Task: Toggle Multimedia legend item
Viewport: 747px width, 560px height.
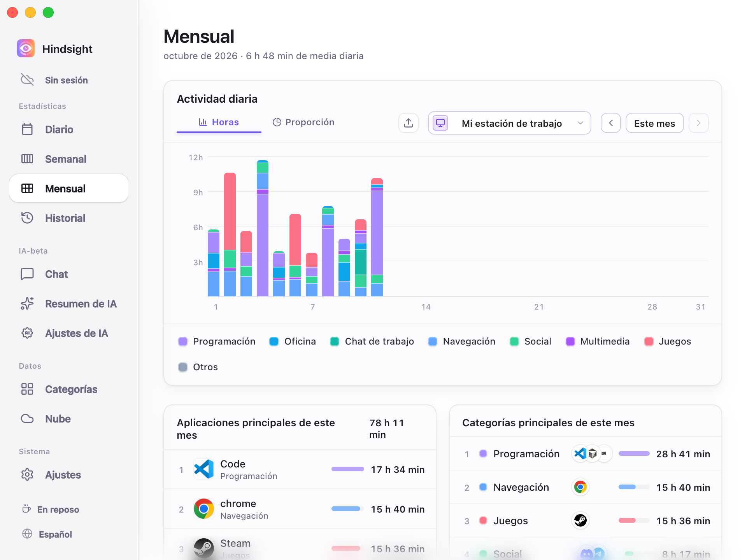Action: (598, 341)
